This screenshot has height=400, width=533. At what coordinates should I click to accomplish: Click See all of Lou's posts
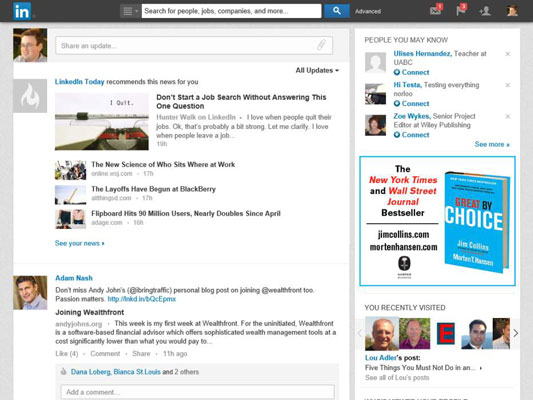coord(397,378)
